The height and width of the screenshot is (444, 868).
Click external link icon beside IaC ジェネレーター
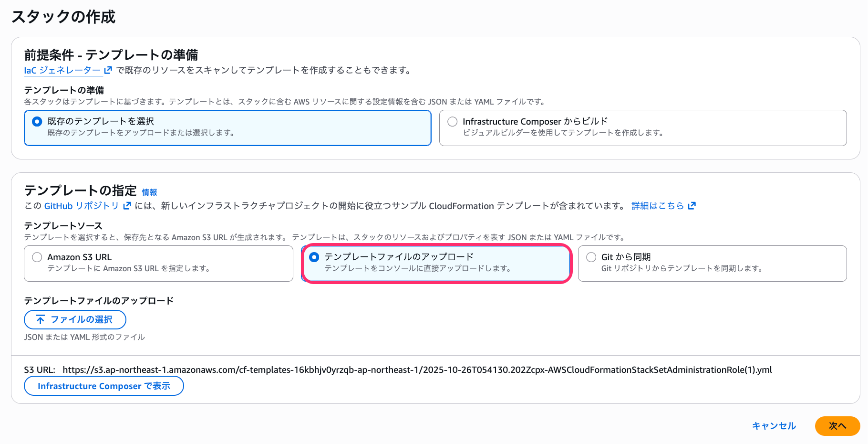[x=108, y=70]
